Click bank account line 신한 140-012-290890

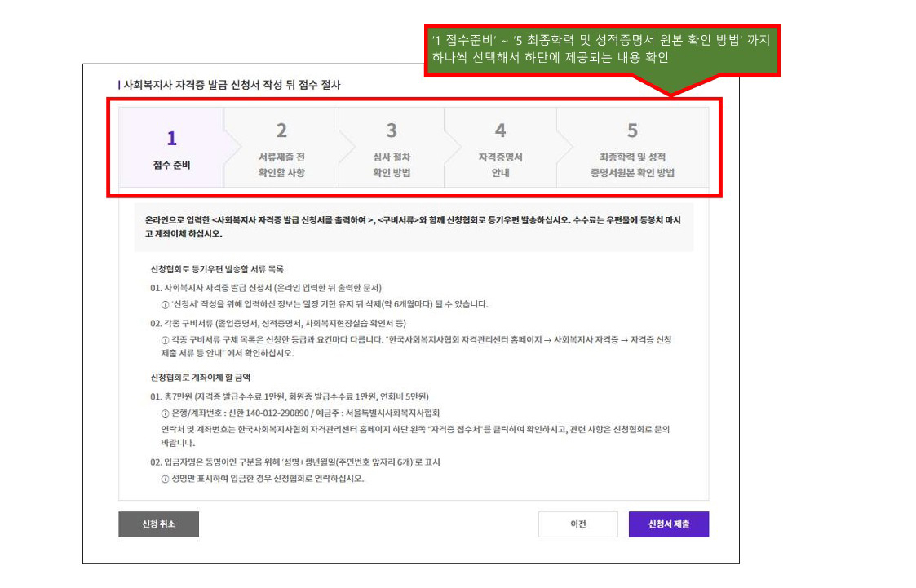point(300,413)
